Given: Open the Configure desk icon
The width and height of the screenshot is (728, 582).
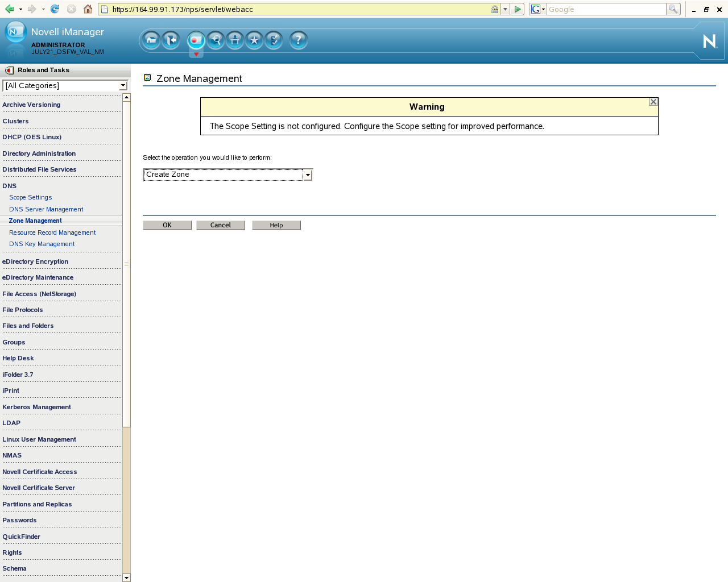Looking at the screenshot, I should tap(235, 40).
